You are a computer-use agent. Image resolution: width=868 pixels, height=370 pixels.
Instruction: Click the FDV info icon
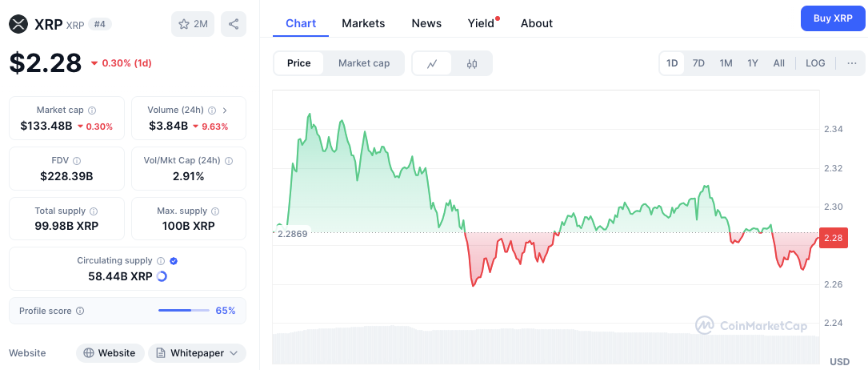coord(77,161)
